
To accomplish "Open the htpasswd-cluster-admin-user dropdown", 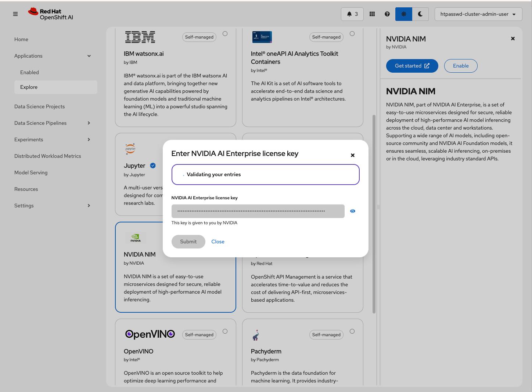I will (478, 14).
